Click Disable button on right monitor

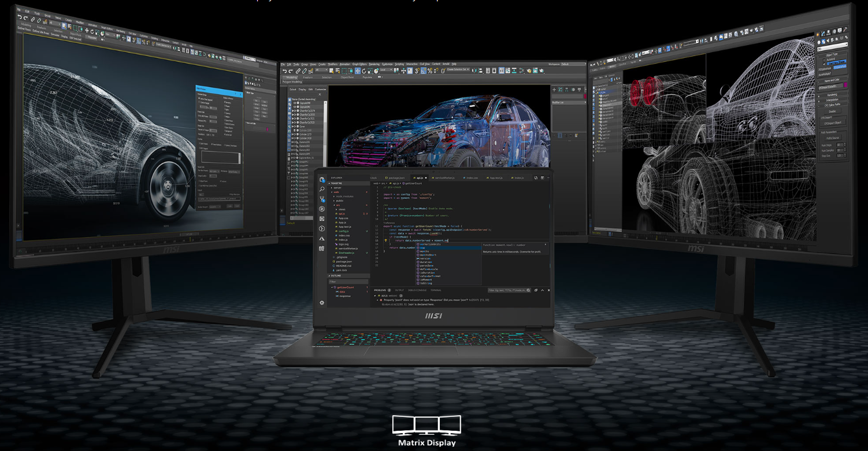coord(833,111)
